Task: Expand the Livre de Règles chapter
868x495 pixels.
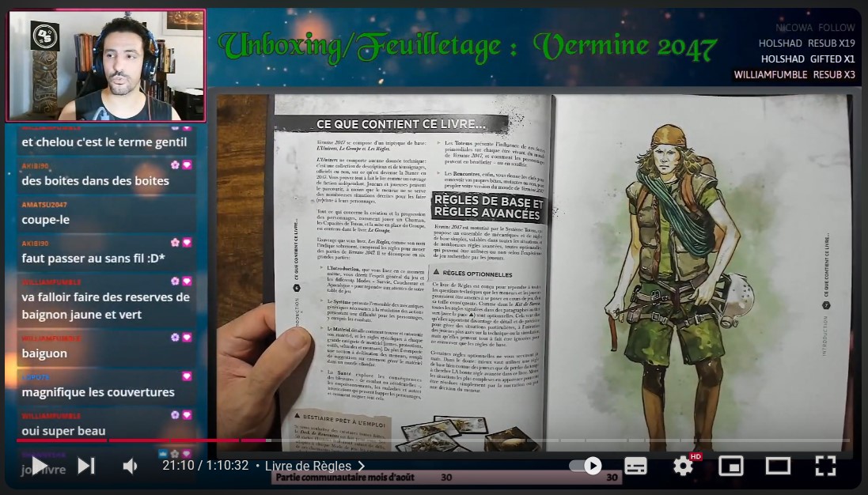Action: tap(314, 466)
